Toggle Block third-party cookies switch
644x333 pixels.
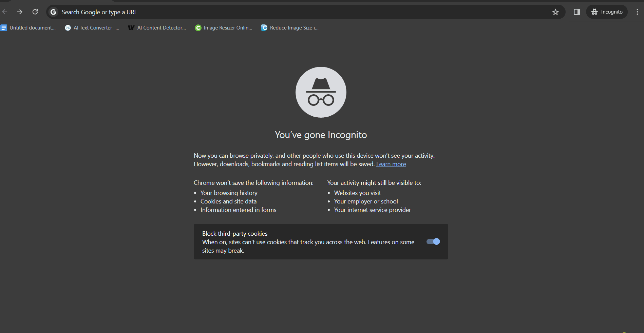pyautogui.click(x=433, y=241)
